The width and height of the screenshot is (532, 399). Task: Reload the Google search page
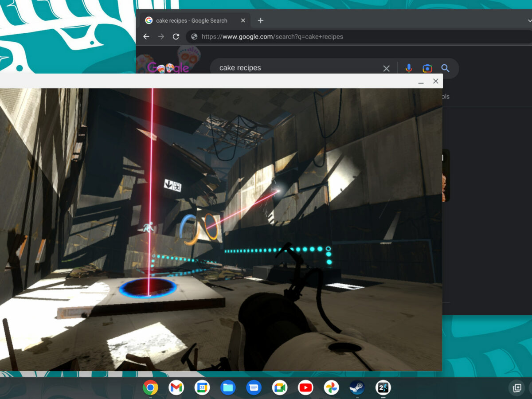[x=176, y=37]
